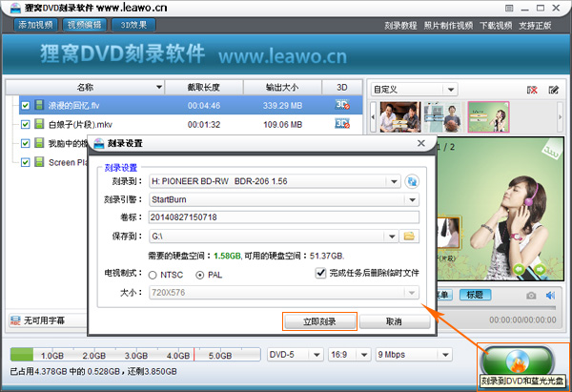Click the film icon of the Screen Pl row
Viewport: 572px width, 392px height.
(x=39, y=162)
